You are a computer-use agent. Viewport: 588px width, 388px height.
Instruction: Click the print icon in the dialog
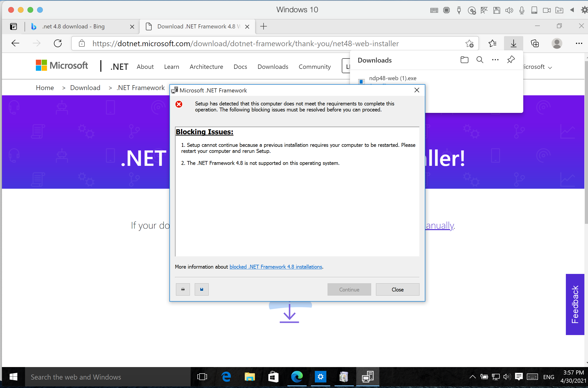183,289
